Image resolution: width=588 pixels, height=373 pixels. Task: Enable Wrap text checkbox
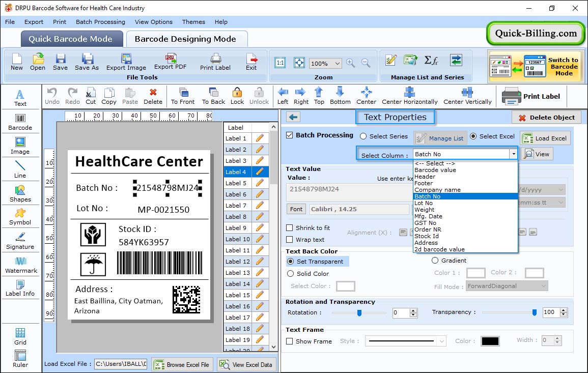coord(290,240)
